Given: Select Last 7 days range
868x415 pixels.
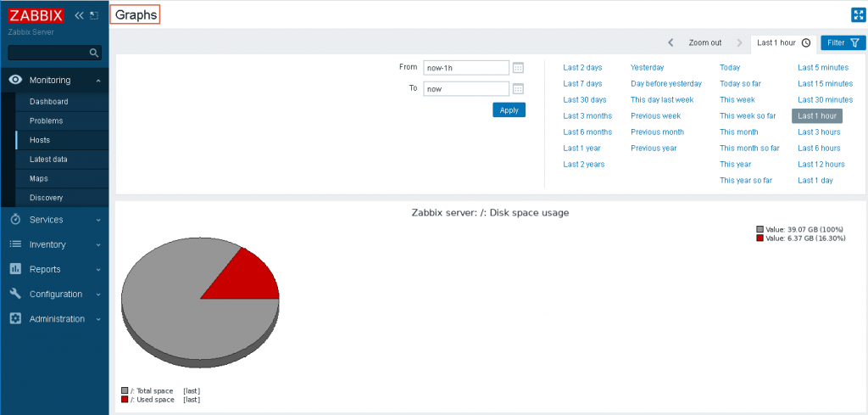Looking at the screenshot, I should pyautogui.click(x=582, y=84).
